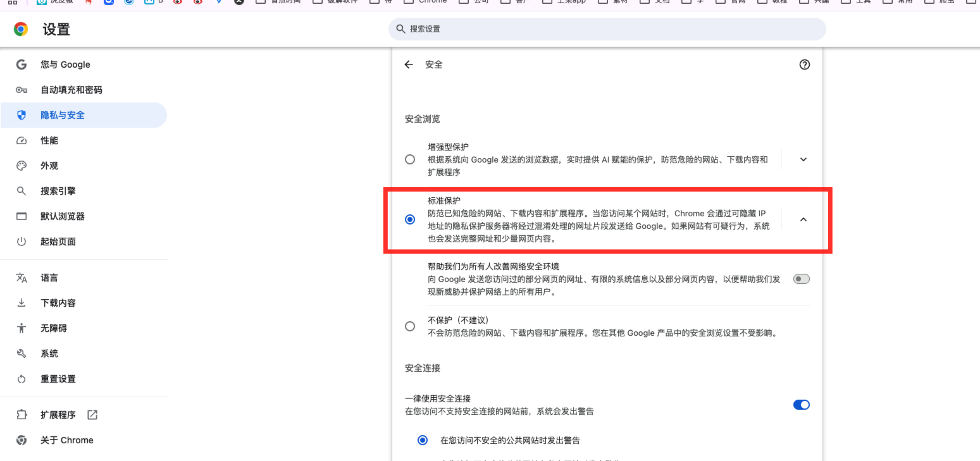
Task: Open 性能 settings via the gauge icon
Action: (x=22, y=140)
